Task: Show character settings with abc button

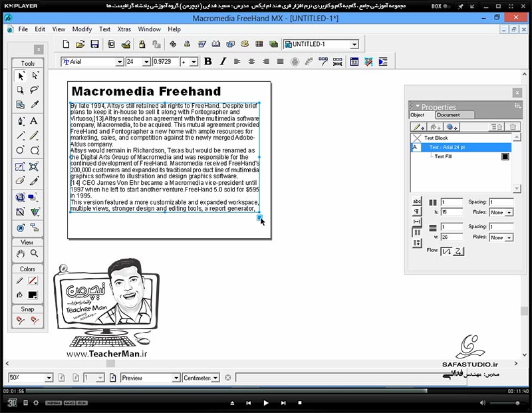Action: [x=417, y=201]
